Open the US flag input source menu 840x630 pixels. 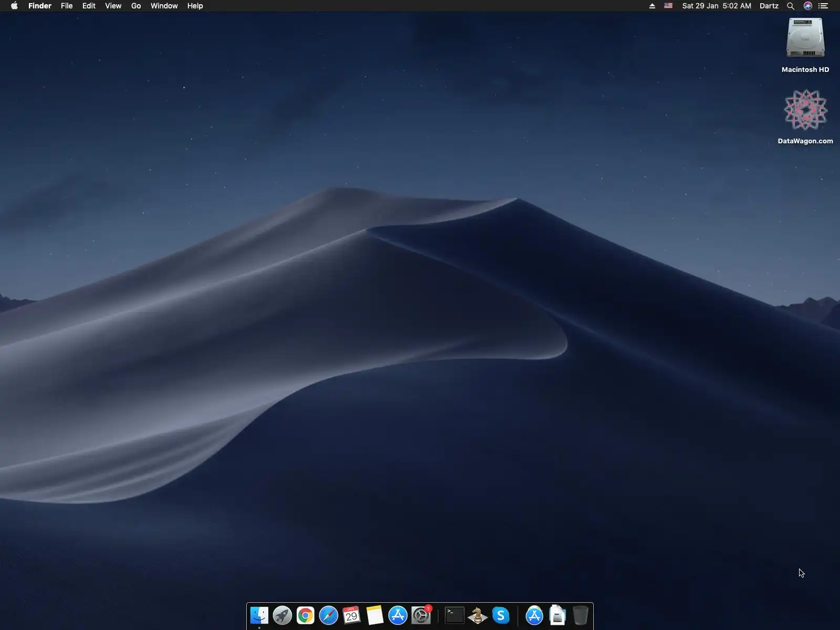(x=668, y=6)
